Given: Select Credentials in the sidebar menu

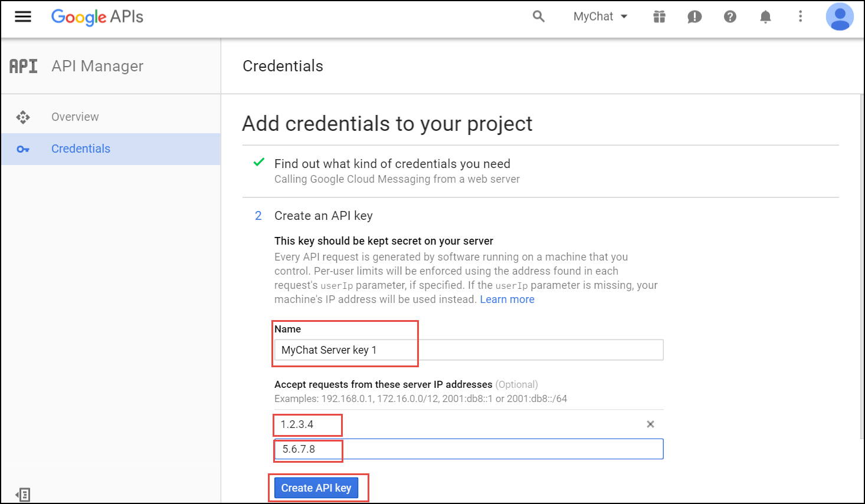Looking at the screenshot, I should coord(81,149).
